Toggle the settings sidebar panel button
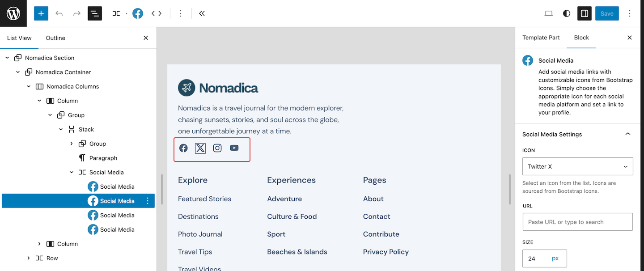The width and height of the screenshot is (644, 271). [x=585, y=13]
